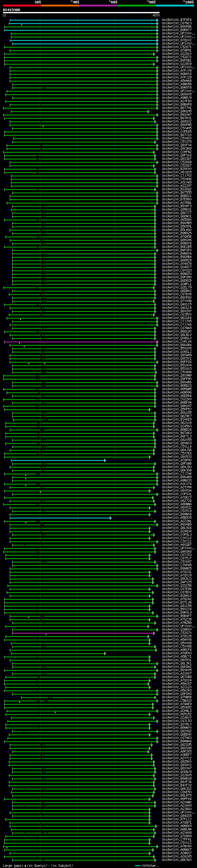The height and width of the screenshot is (868, 197).
Task: Open the hit UniRef100_O24607
Action: click(x=176, y=717)
